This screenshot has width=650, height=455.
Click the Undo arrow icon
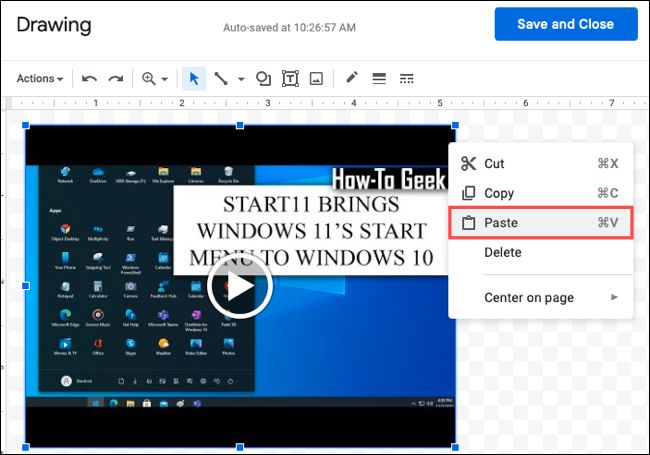coord(89,79)
